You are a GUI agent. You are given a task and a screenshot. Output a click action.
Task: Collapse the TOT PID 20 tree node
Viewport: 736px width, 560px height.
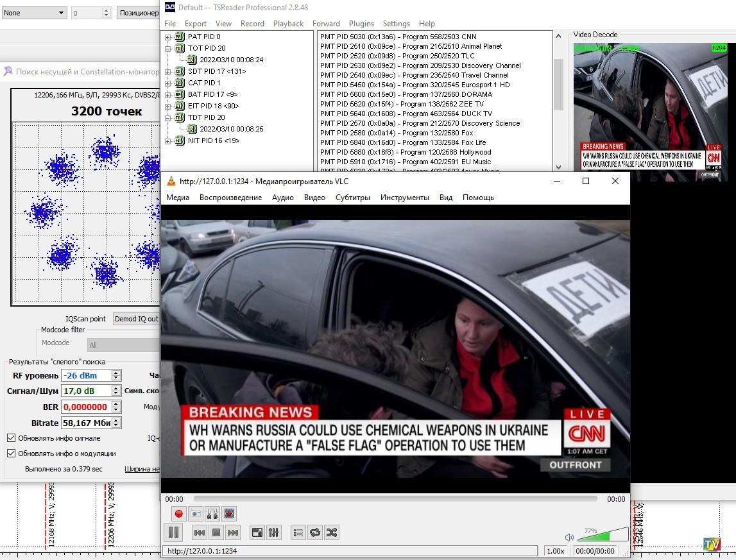(168, 48)
